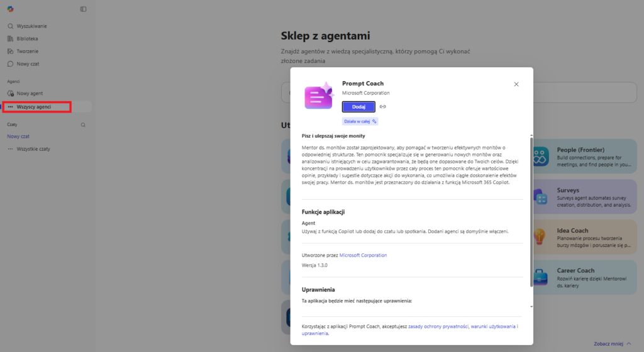Click the dialog scrollbar down arrow
The height and width of the screenshot is (352, 644).
[x=531, y=307]
